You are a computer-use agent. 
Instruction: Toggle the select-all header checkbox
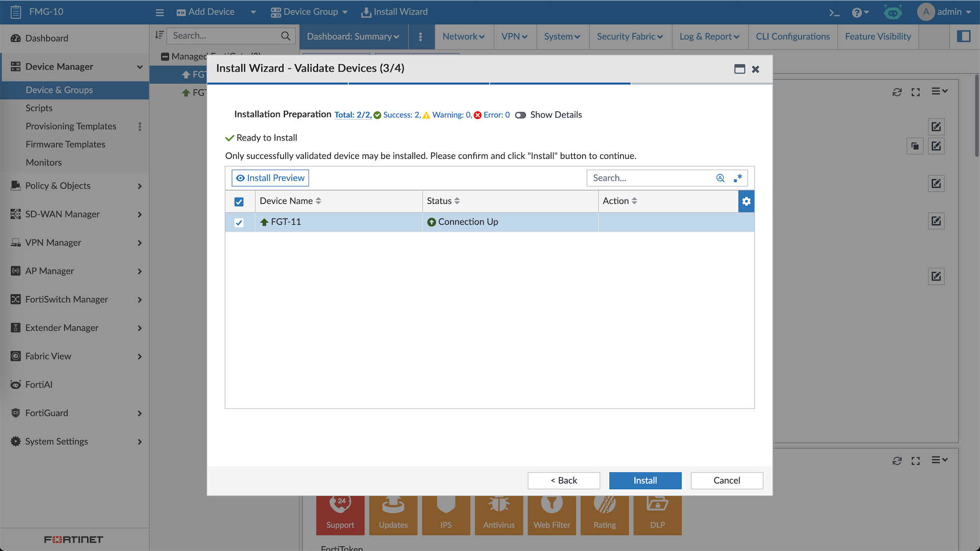[239, 202]
